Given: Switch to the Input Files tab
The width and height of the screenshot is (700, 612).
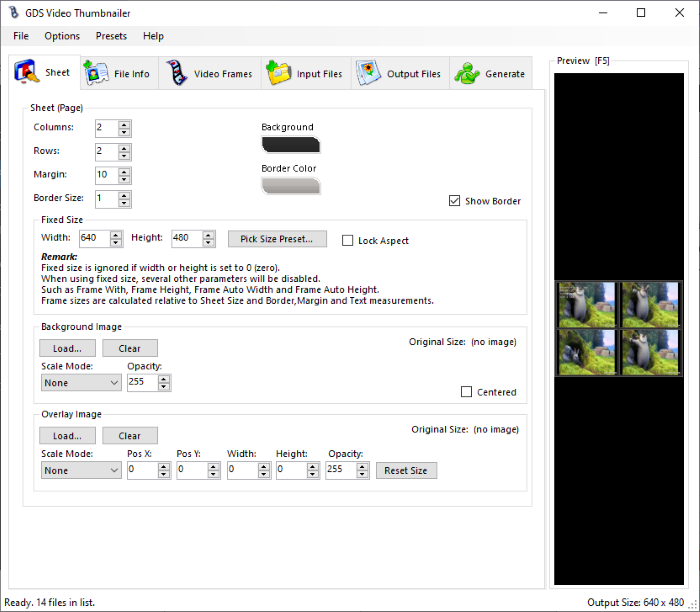Looking at the screenshot, I should (306, 73).
